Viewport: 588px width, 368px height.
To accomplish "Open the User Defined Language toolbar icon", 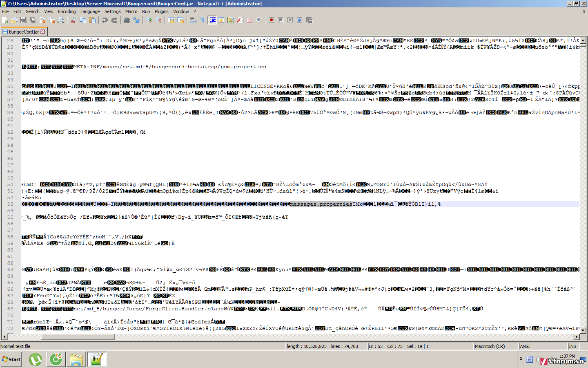I will (x=221, y=20).
